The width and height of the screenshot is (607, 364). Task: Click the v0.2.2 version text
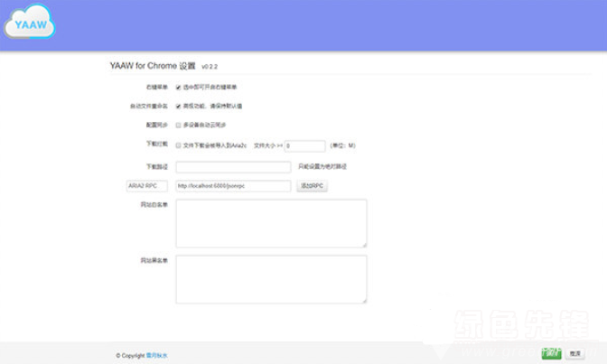pyautogui.click(x=210, y=67)
